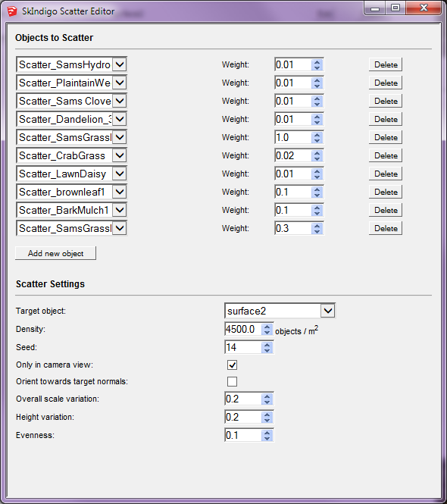
Task: Increase the Scatter_CrabGrass weight with up arrow
Action: [x=317, y=152]
